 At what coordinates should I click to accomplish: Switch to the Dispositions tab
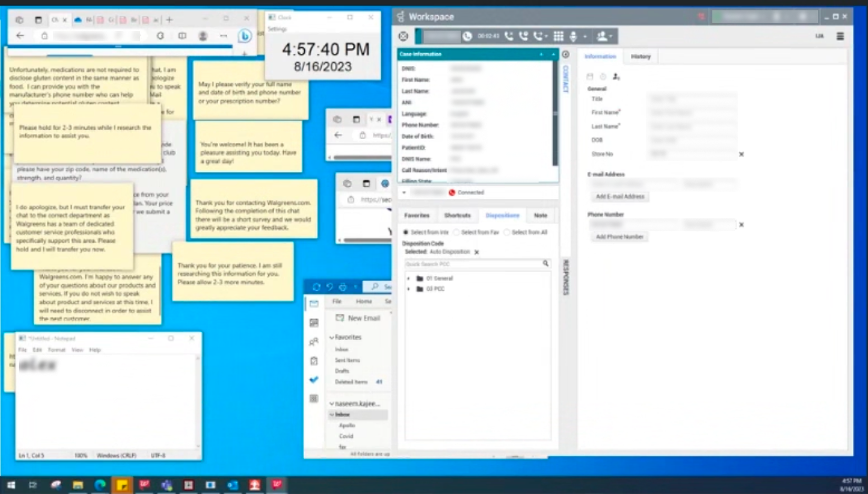point(502,216)
